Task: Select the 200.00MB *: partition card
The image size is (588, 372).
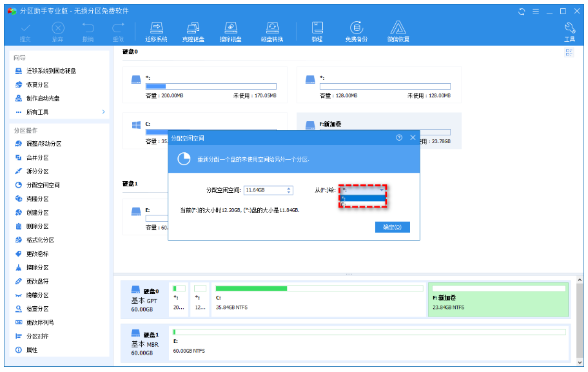Action: 205,85
